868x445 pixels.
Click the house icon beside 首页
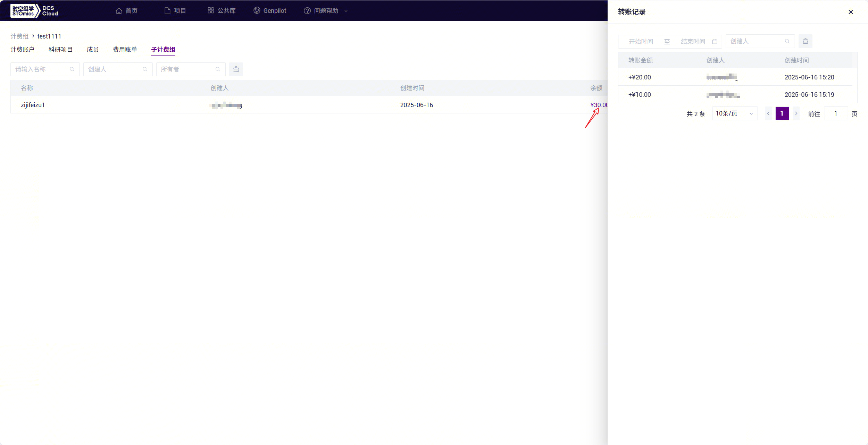(119, 11)
